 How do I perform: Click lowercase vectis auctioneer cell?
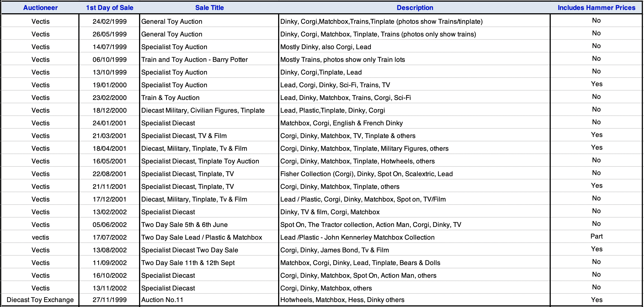[40, 237]
